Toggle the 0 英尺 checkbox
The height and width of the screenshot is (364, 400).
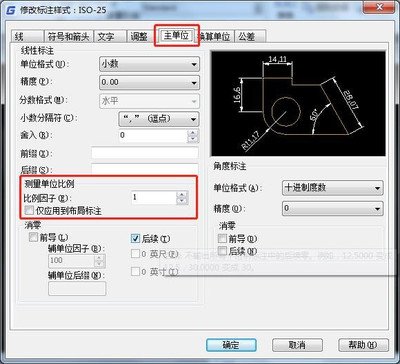pos(135,254)
